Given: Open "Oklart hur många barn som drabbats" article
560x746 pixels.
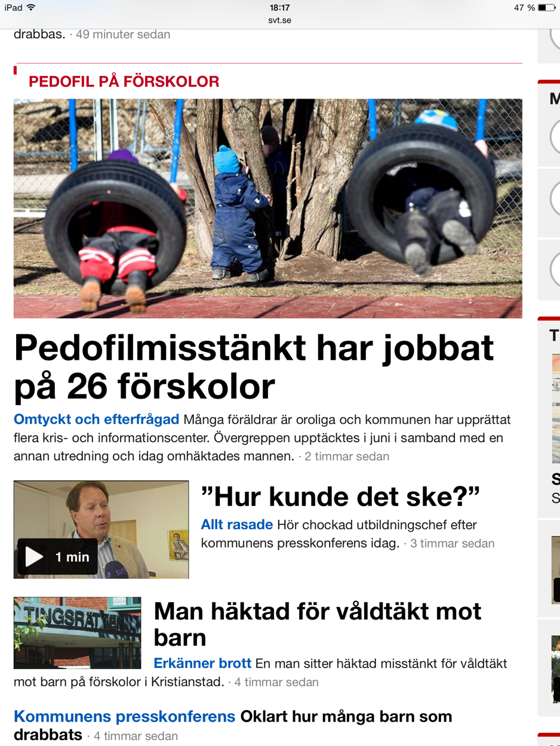Looking at the screenshot, I should pos(233,725).
